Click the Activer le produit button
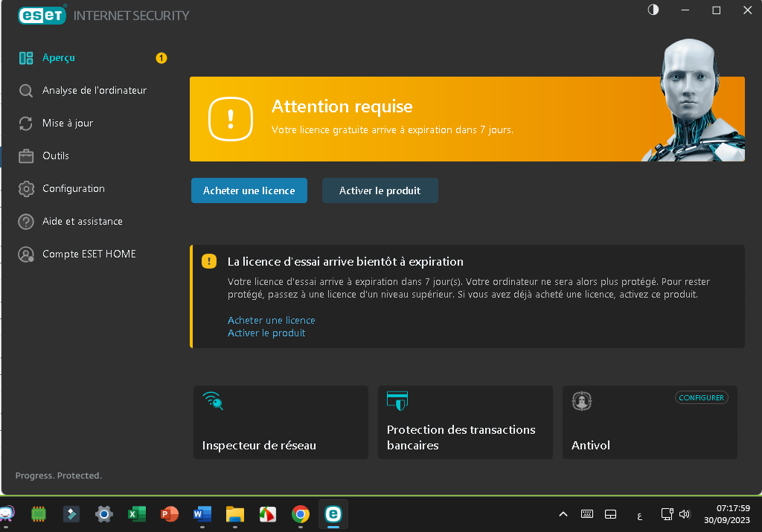 380,190
